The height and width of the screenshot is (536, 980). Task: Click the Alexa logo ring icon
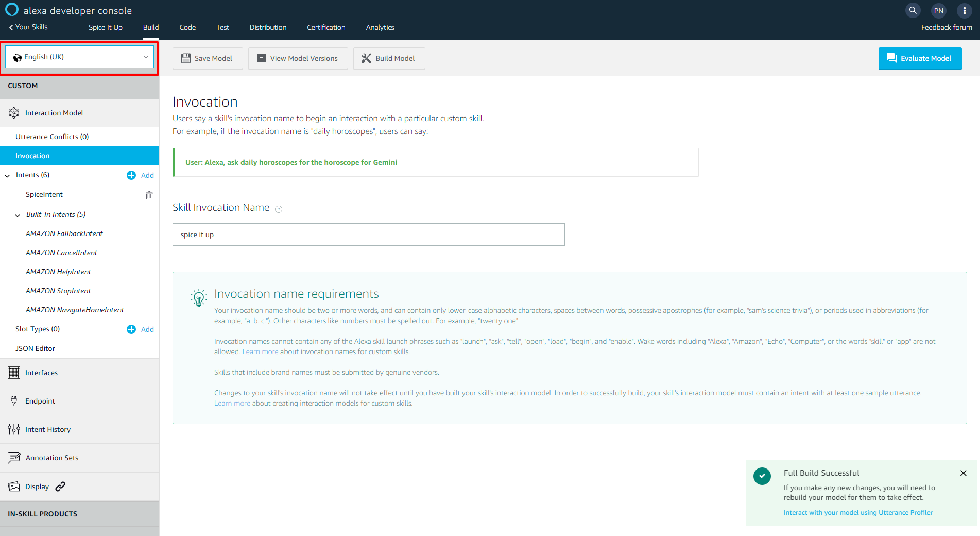coord(11,10)
